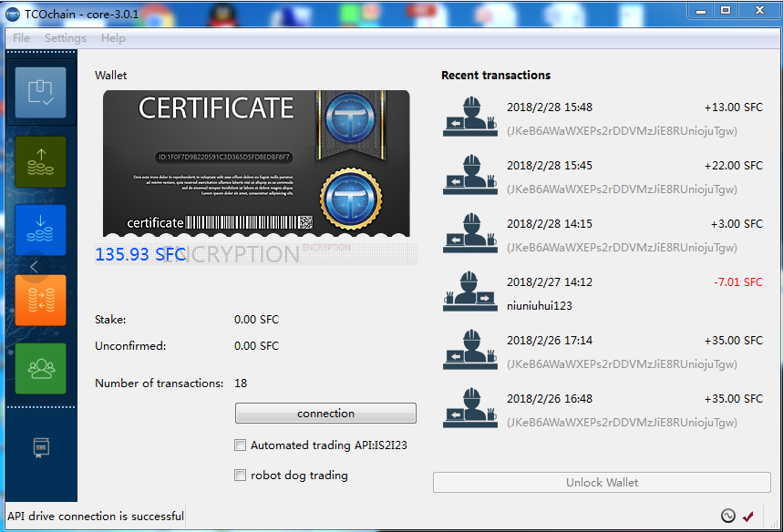
Task: Open the wallet overview sidebar icon
Action: (40, 93)
